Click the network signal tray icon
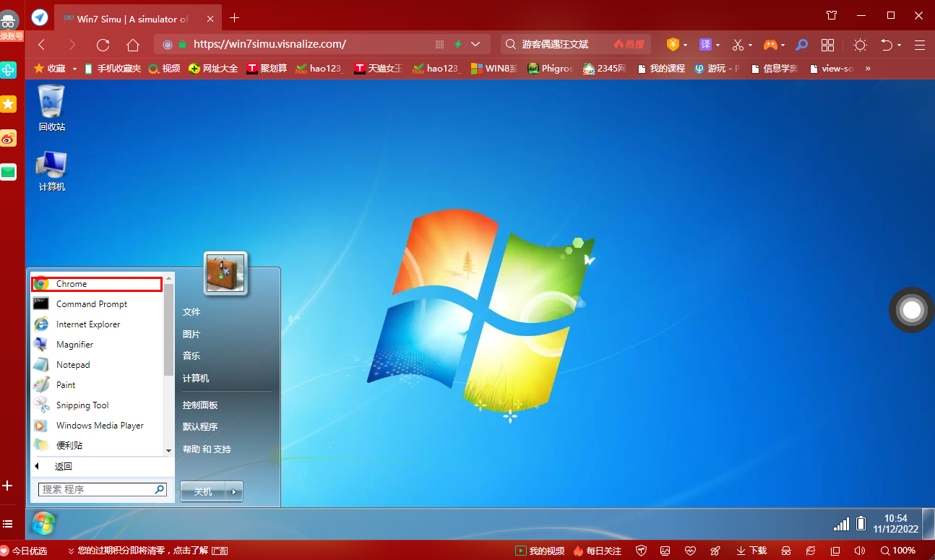Image resolution: width=935 pixels, height=560 pixels. (x=842, y=523)
